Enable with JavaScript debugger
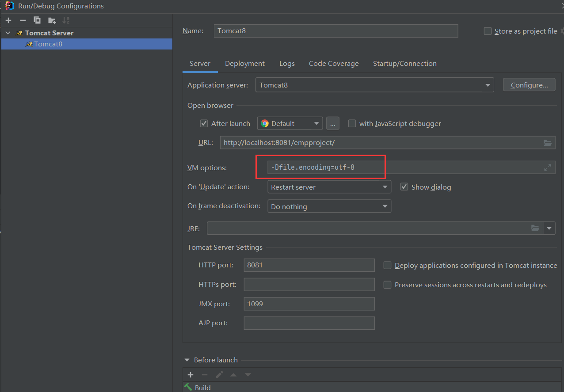The width and height of the screenshot is (564, 392). click(352, 123)
